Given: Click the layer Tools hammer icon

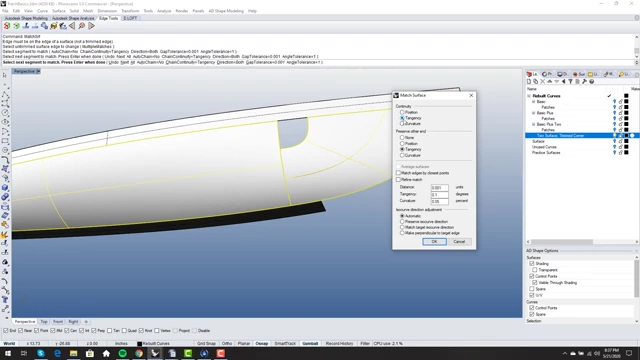Looking at the screenshot, I should (584, 82).
